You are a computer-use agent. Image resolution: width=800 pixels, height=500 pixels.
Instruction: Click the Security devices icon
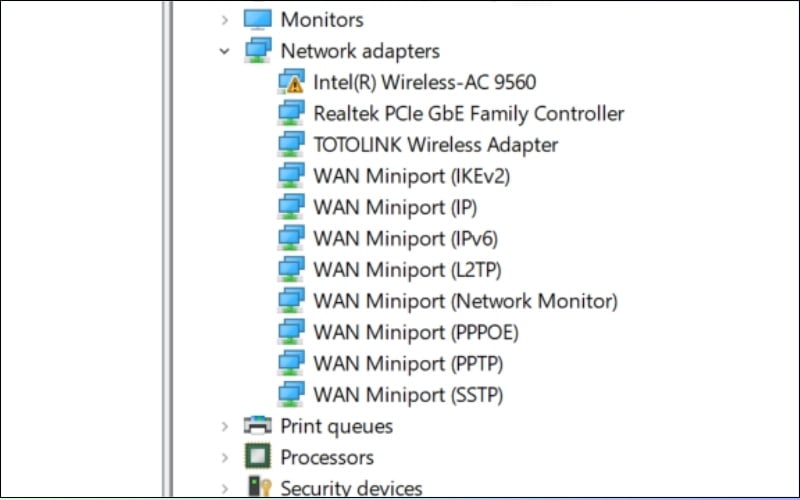258,488
